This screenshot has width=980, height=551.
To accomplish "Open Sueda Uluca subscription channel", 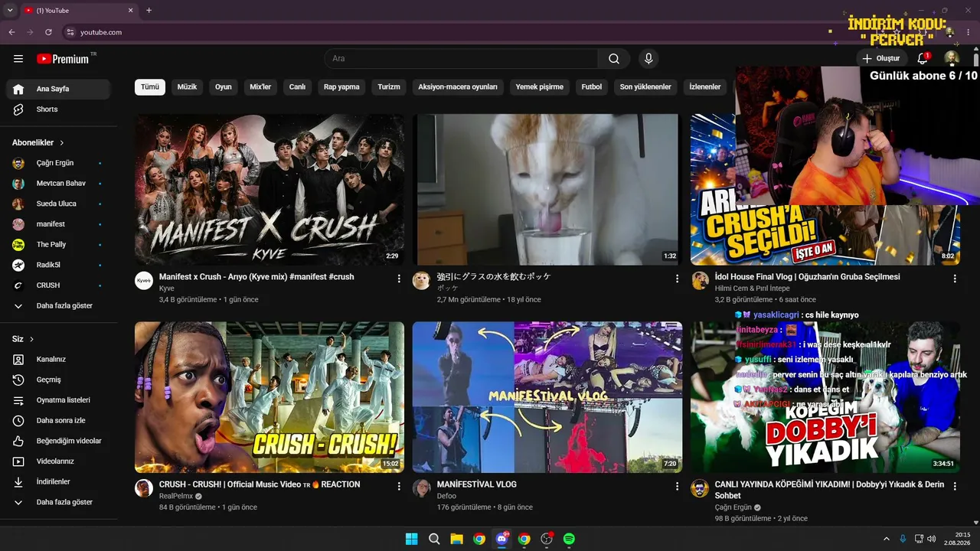I will 58,204.
